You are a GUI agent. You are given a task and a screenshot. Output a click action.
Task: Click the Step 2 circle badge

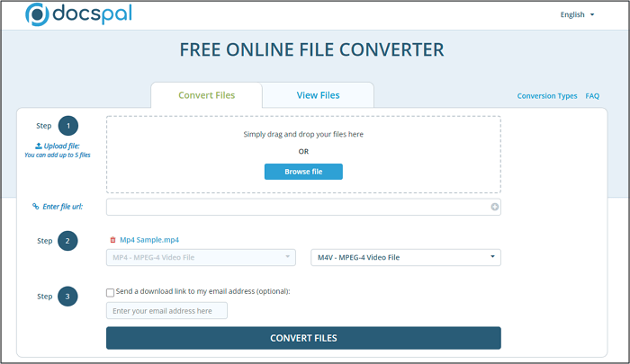coord(68,241)
